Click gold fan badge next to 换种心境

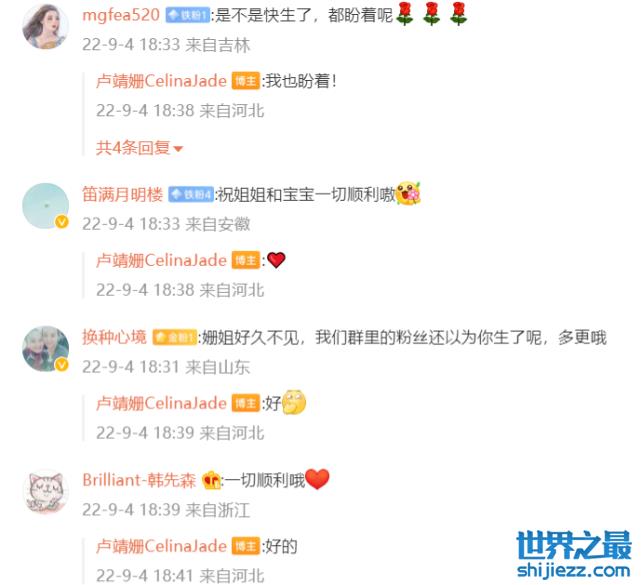[175, 337]
